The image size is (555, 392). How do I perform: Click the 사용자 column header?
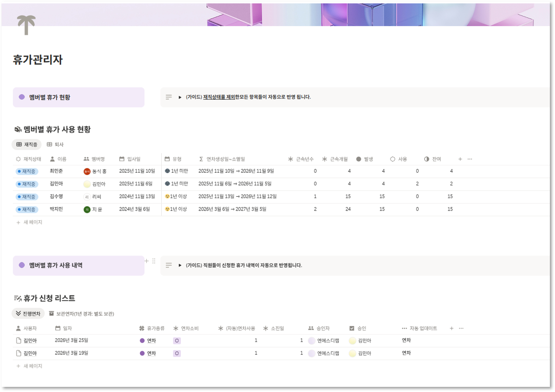pos(26,329)
